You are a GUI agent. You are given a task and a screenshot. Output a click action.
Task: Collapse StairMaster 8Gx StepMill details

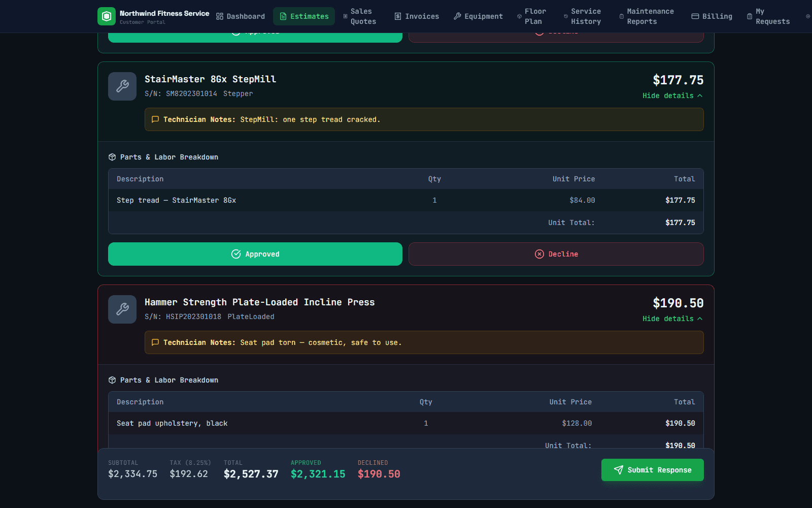672,96
